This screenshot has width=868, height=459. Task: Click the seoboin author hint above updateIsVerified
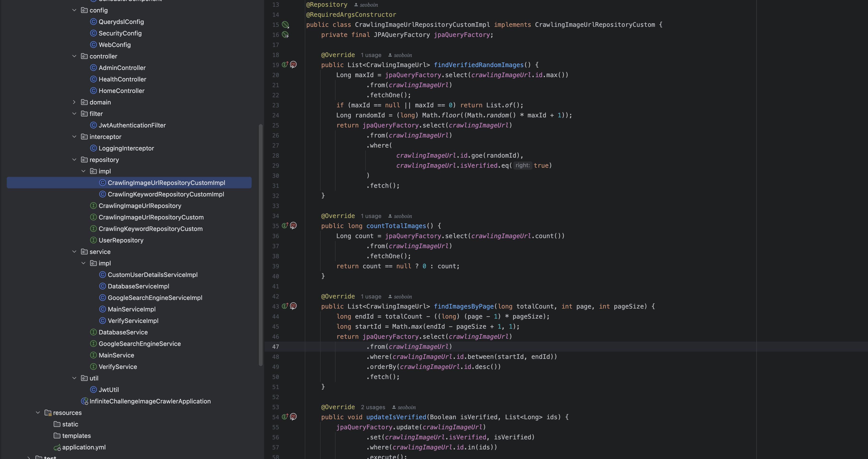[404, 407]
